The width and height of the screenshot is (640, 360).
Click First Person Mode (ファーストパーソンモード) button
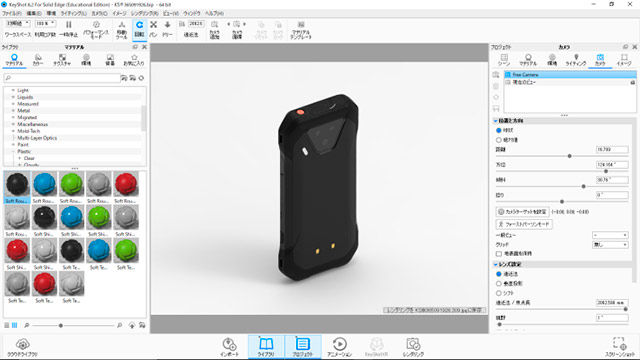pyautogui.click(x=524, y=224)
